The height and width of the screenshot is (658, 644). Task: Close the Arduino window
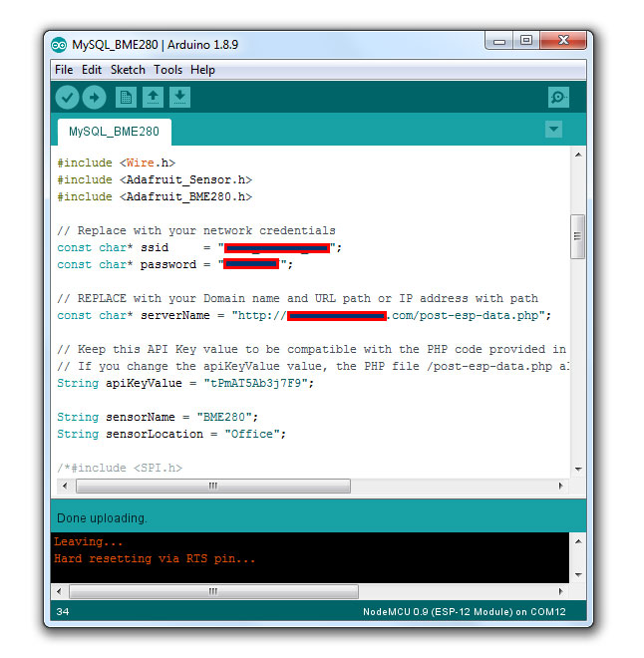(563, 41)
